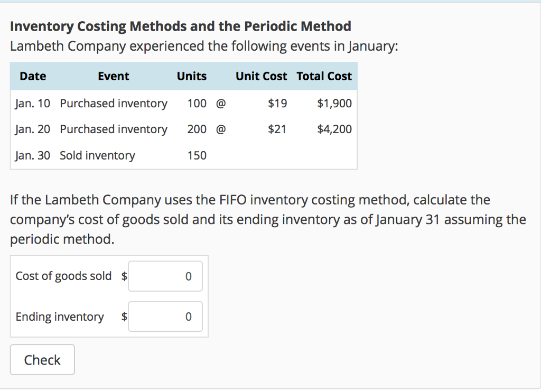Click the dollar sign beside Ending inventory
The width and height of the screenshot is (541, 392).
point(123,316)
